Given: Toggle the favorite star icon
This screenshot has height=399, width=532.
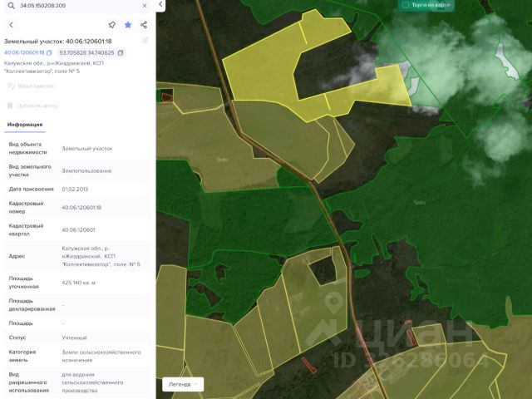Looking at the screenshot, I should click(128, 25).
